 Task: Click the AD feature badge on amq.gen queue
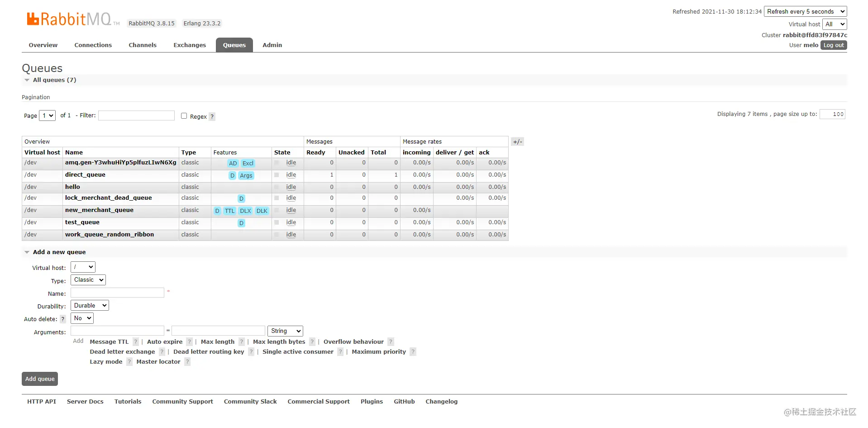tap(233, 164)
